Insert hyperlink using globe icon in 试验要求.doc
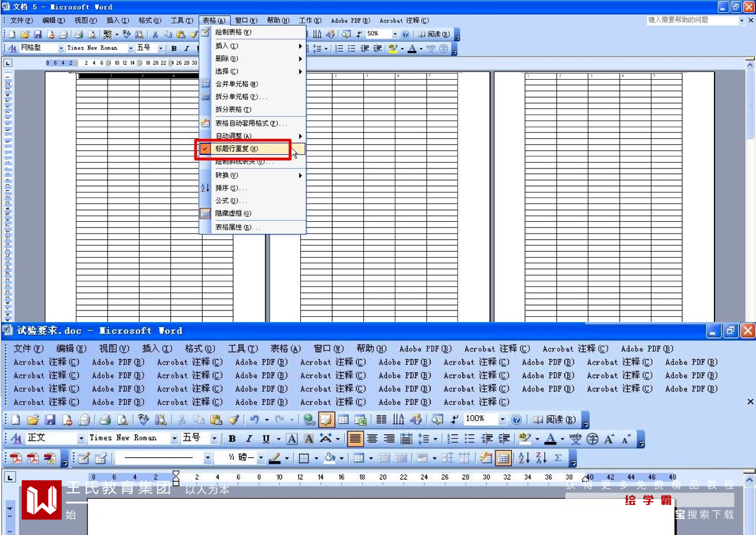The image size is (756, 535). [x=309, y=420]
